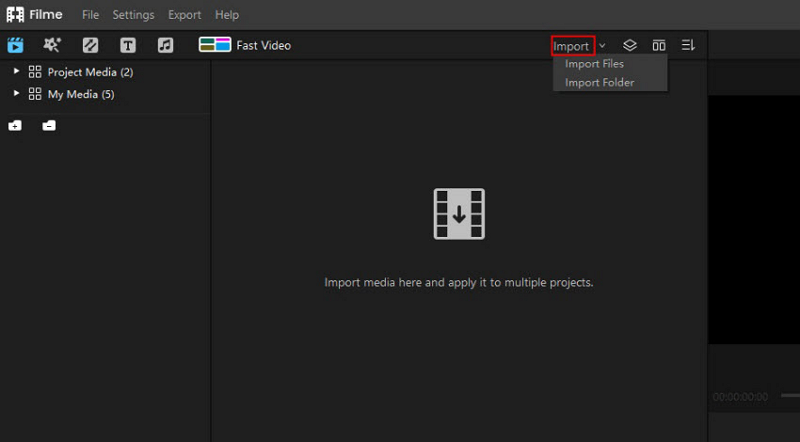Click Project Media grid icon
This screenshot has width=800, height=442.
pos(35,72)
